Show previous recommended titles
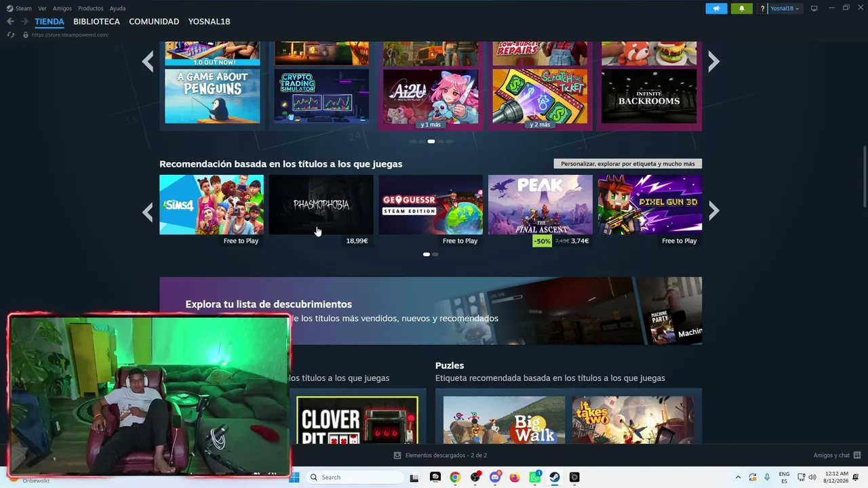The width and height of the screenshot is (868, 488). pos(148,212)
